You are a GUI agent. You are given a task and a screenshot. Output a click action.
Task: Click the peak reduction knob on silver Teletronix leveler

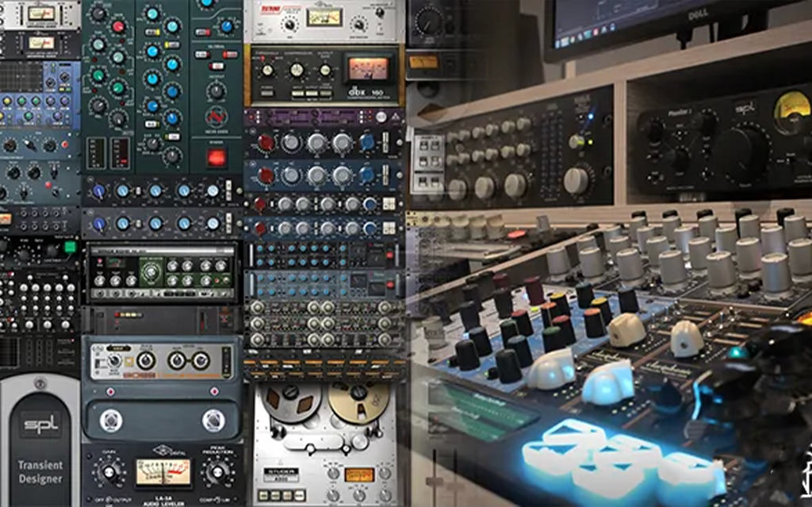[x=358, y=23]
